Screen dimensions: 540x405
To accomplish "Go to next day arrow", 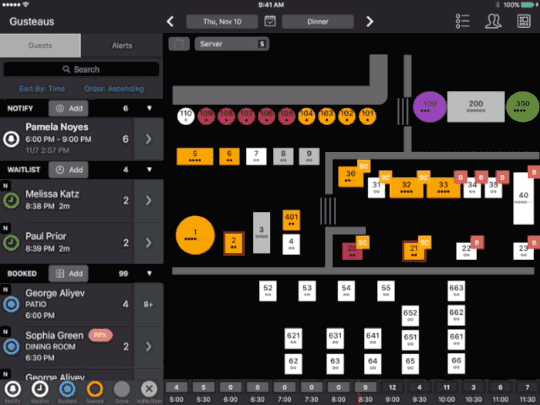I will point(370,22).
